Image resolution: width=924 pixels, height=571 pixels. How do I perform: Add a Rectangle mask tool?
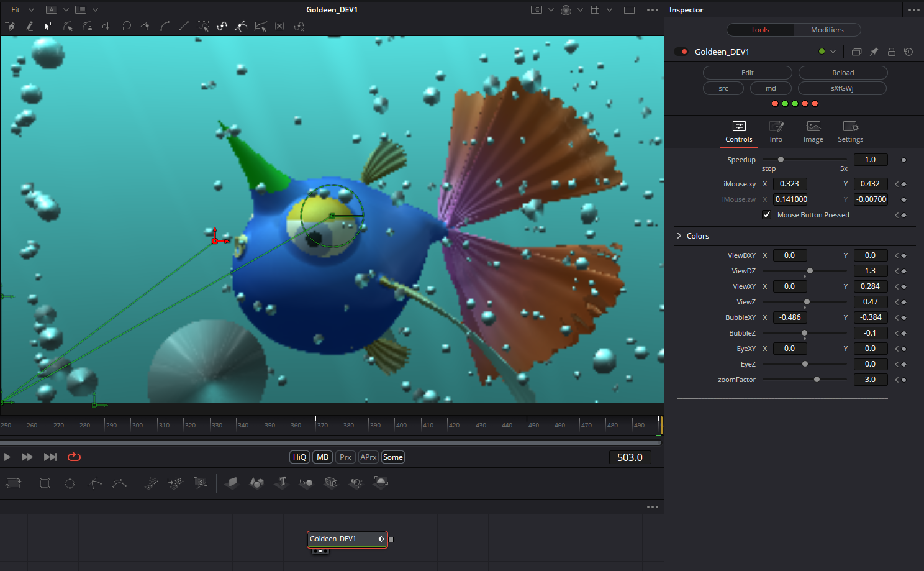45,483
